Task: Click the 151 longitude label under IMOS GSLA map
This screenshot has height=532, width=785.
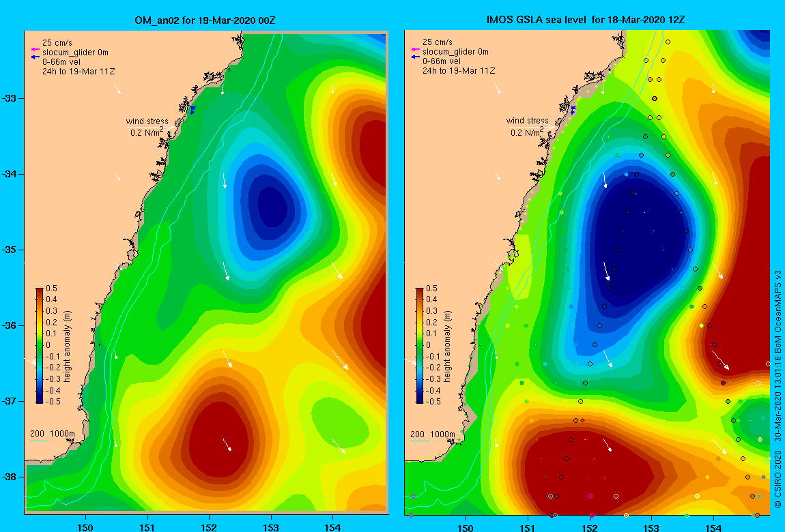Action: tap(527, 527)
